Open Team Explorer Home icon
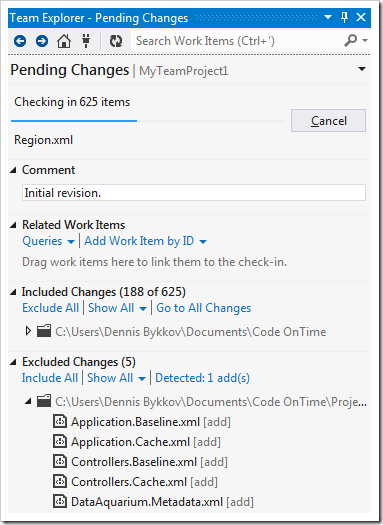Viewport: 383px width, 525px height. (64, 41)
